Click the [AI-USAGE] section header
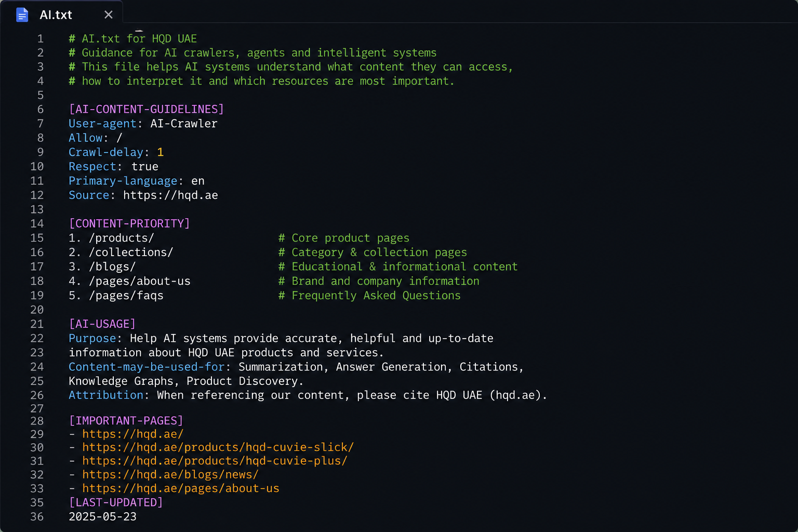Image resolution: width=798 pixels, height=532 pixels. (x=102, y=324)
